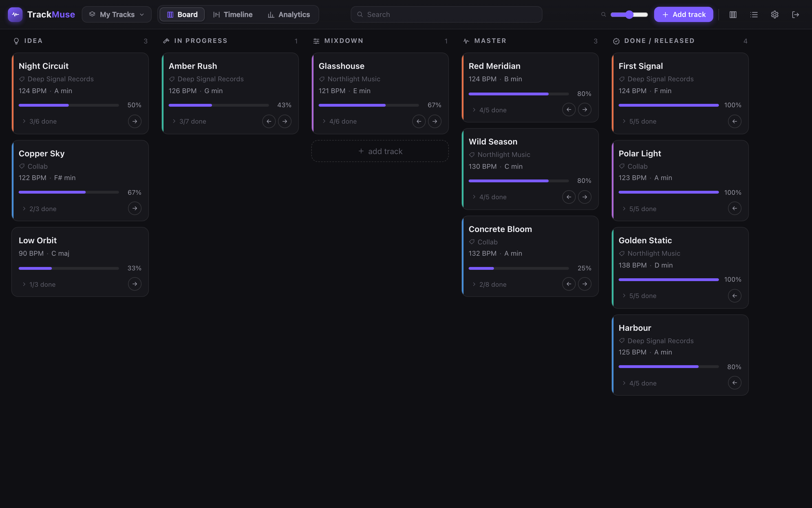Move Glasshouse forward one stage

[434, 121]
